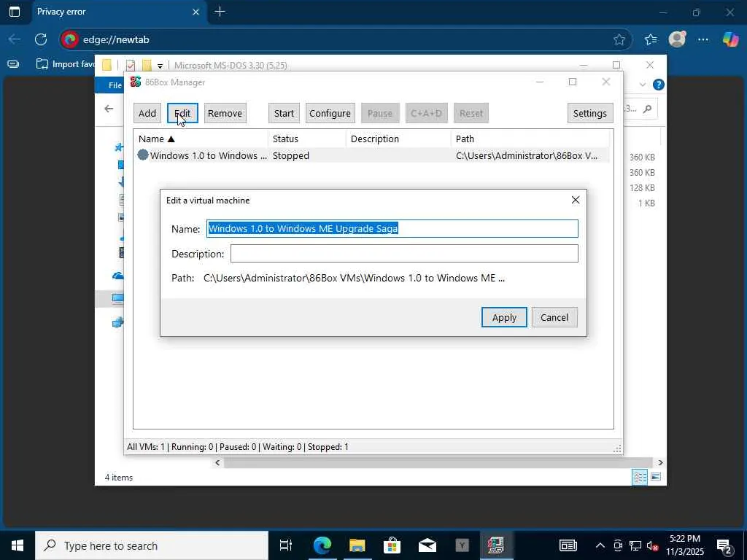
Task: Click the Status column header
Action: click(x=307, y=139)
